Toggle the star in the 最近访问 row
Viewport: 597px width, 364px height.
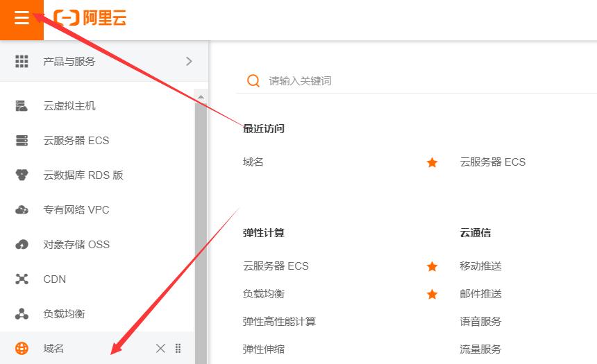point(432,163)
